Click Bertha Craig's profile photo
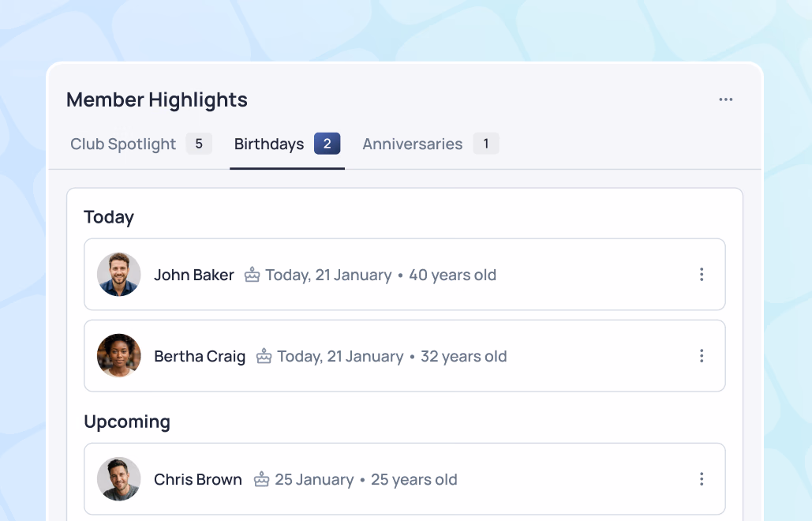 (119, 356)
